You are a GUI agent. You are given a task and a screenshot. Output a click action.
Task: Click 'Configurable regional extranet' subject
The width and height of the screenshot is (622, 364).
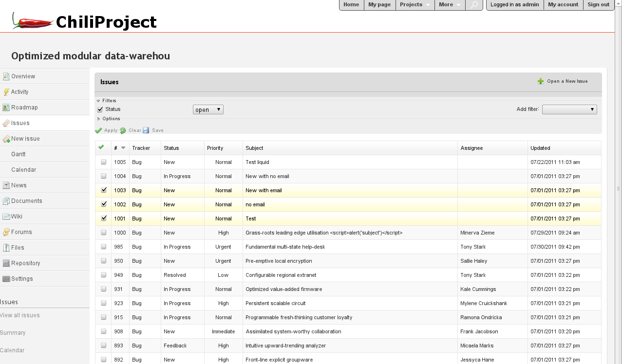281,275
